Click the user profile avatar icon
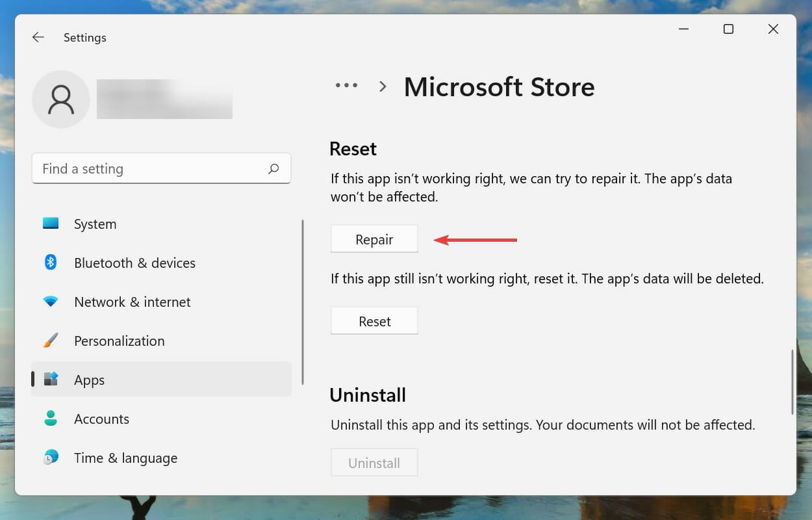812x520 pixels. tap(61, 99)
